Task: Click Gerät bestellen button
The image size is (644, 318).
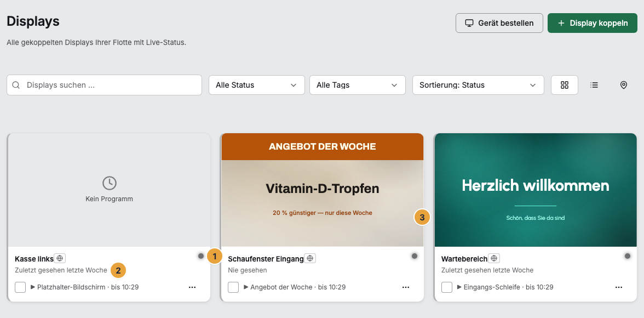Action: (499, 23)
